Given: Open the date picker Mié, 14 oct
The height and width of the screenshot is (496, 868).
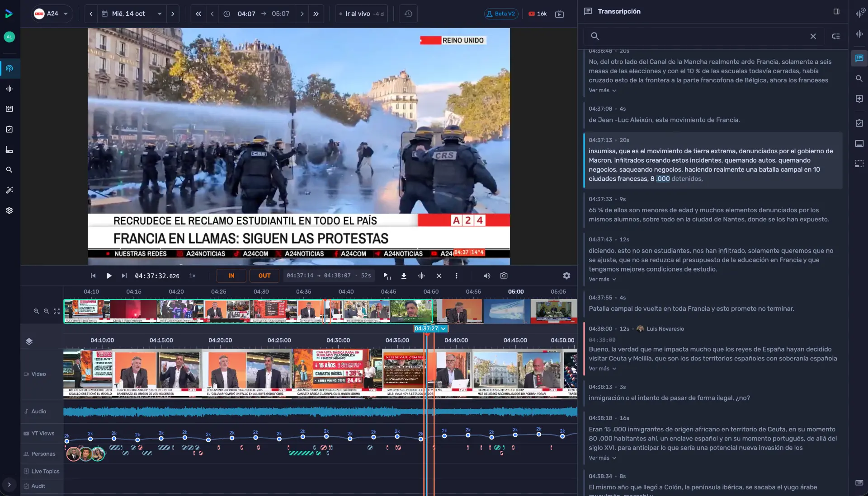Looking at the screenshot, I should click(x=132, y=14).
